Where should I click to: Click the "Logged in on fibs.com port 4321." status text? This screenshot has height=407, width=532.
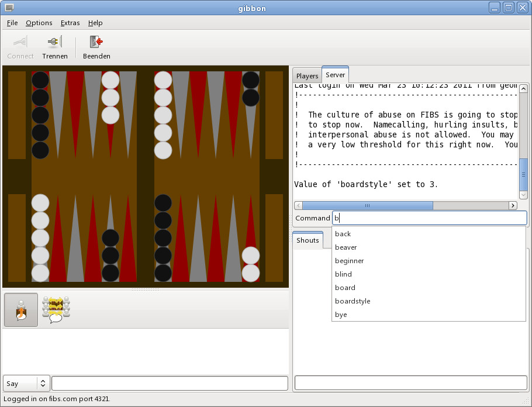click(57, 399)
